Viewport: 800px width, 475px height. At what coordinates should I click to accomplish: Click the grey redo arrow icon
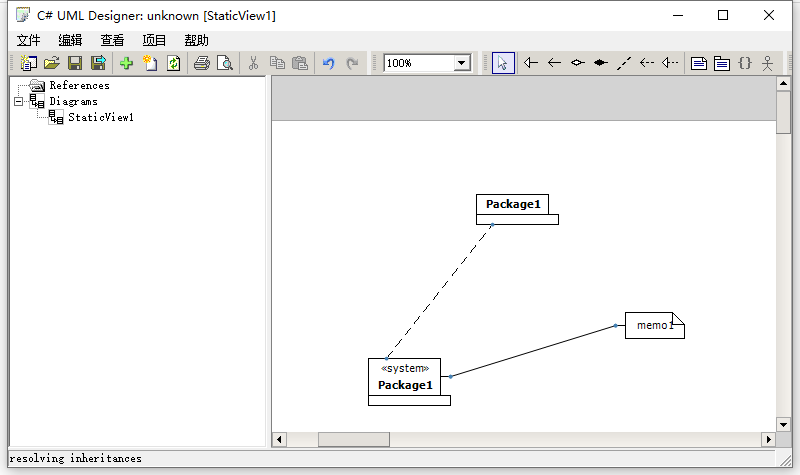point(352,63)
